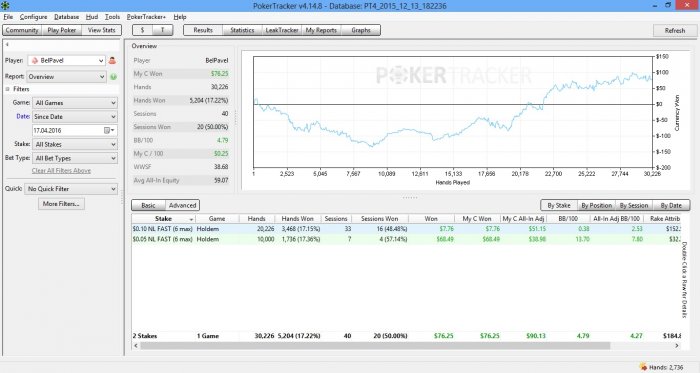Switch to cash games with $ toggle

click(142, 30)
